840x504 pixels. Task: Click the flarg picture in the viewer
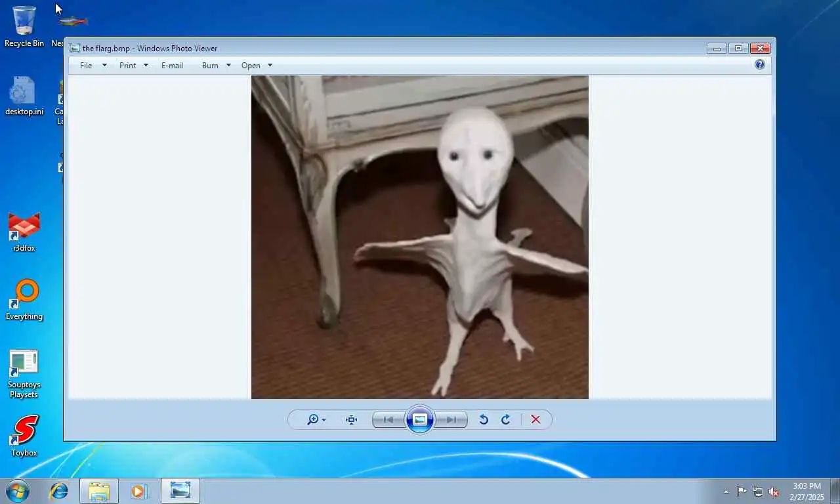(420, 237)
